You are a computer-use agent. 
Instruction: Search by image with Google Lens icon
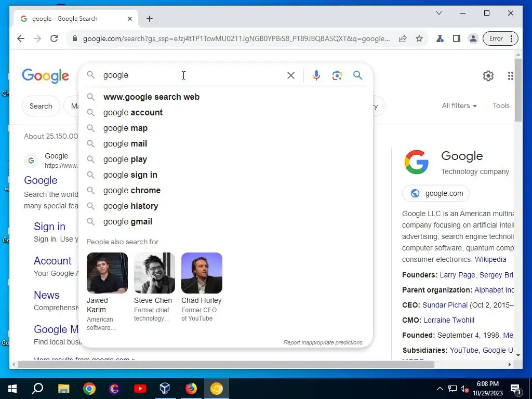[x=337, y=75]
